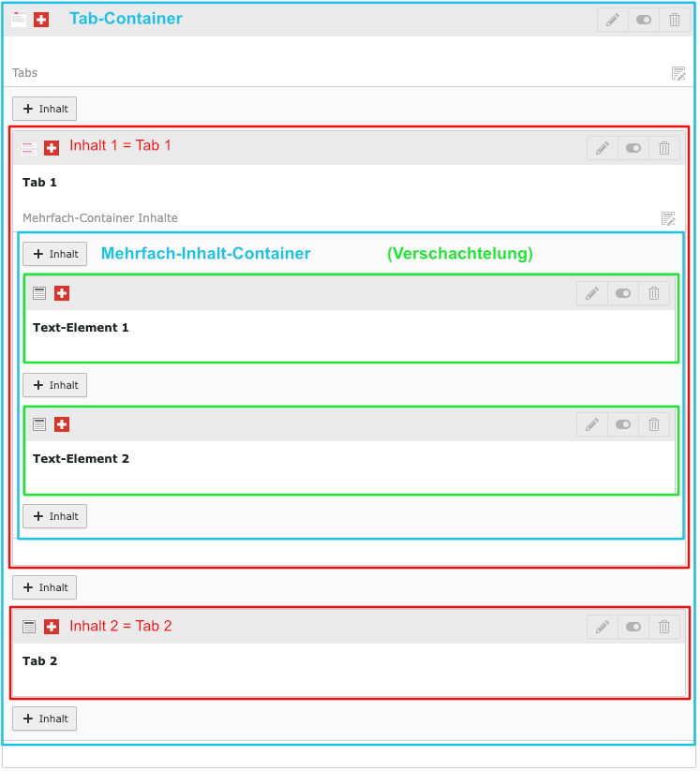Click red flag icon above Text-Element 2
700x771 pixels.
click(62, 424)
